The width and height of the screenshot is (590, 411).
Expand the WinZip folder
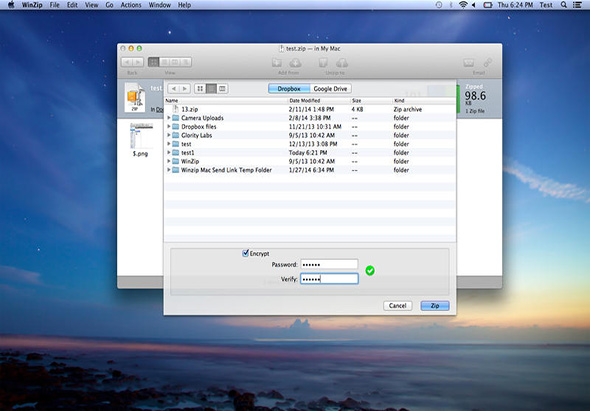click(169, 161)
